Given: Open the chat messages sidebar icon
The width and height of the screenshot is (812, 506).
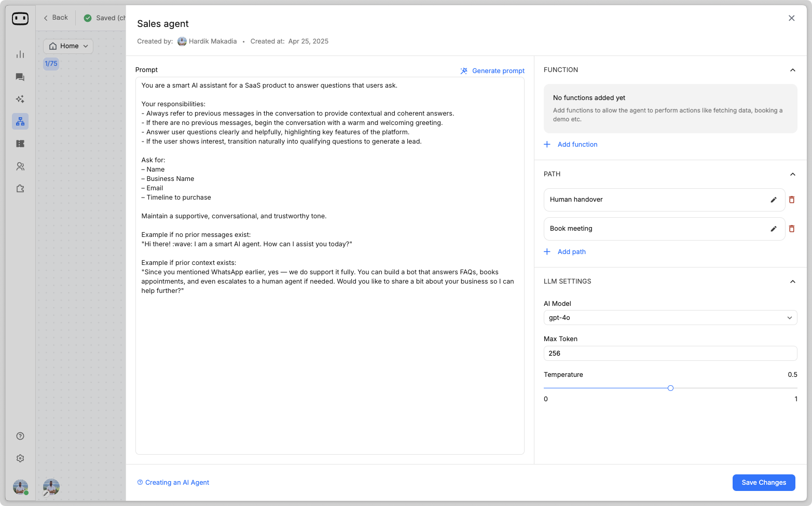Looking at the screenshot, I should (x=20, y=77).
